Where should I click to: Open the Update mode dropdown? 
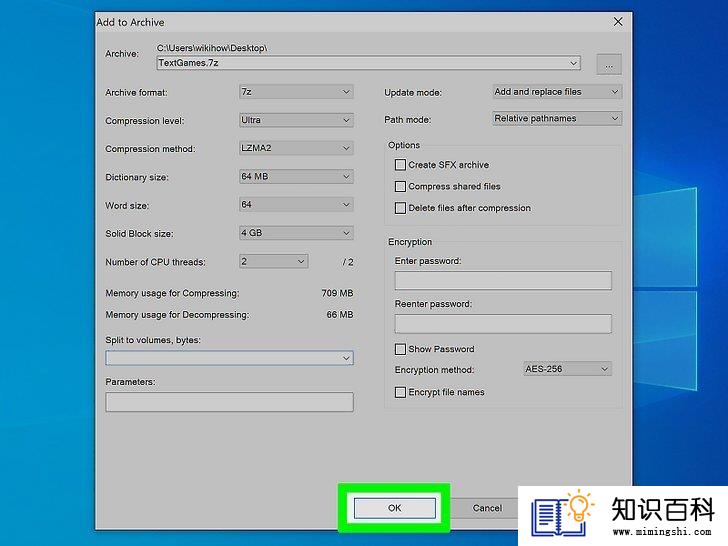(557, 92)
